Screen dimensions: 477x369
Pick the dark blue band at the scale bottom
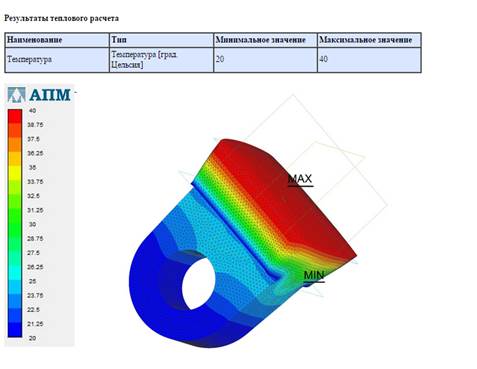[x=15, y=330]
